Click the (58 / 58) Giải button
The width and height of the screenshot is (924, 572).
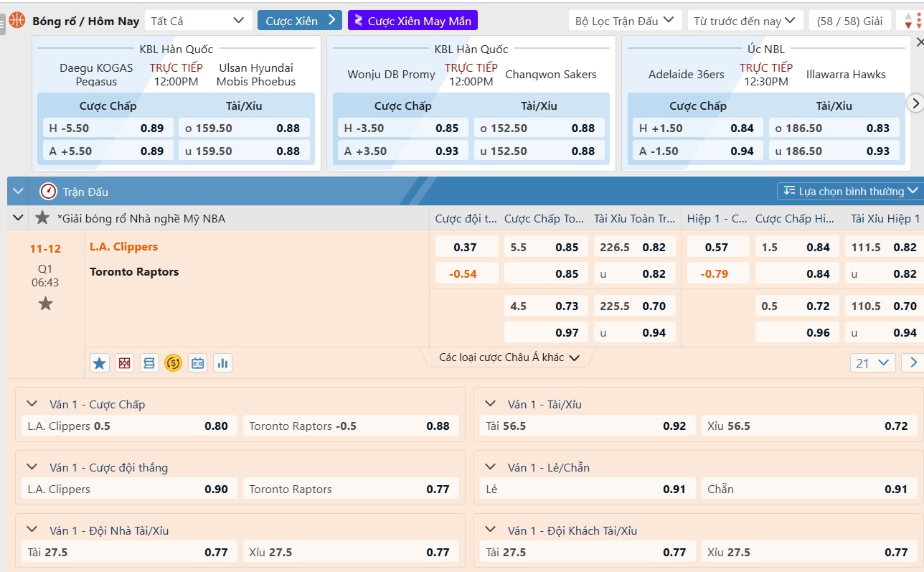[850, 21]
